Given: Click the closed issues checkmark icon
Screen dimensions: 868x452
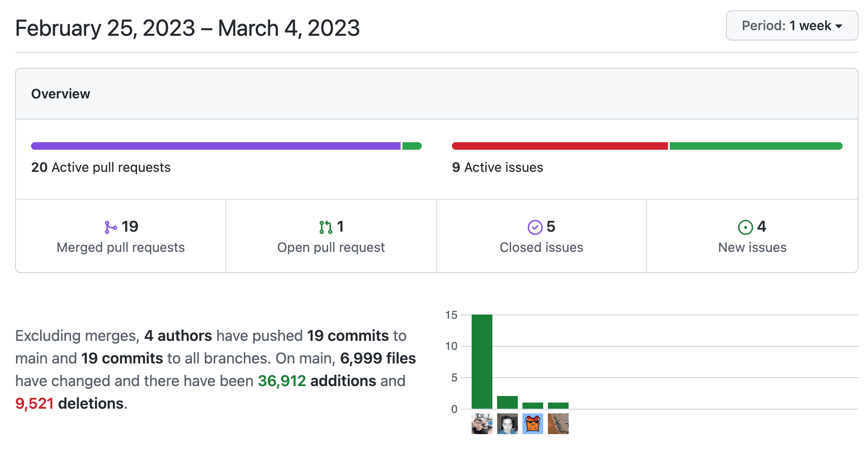Looking at the screenshot, I should click(x=534, y=226).
